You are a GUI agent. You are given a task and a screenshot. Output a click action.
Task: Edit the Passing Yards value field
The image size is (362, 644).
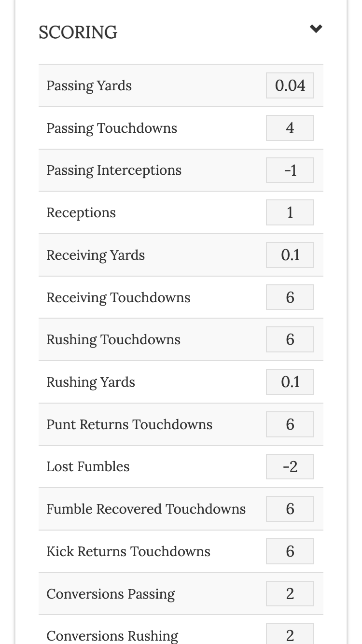(290, 85)
